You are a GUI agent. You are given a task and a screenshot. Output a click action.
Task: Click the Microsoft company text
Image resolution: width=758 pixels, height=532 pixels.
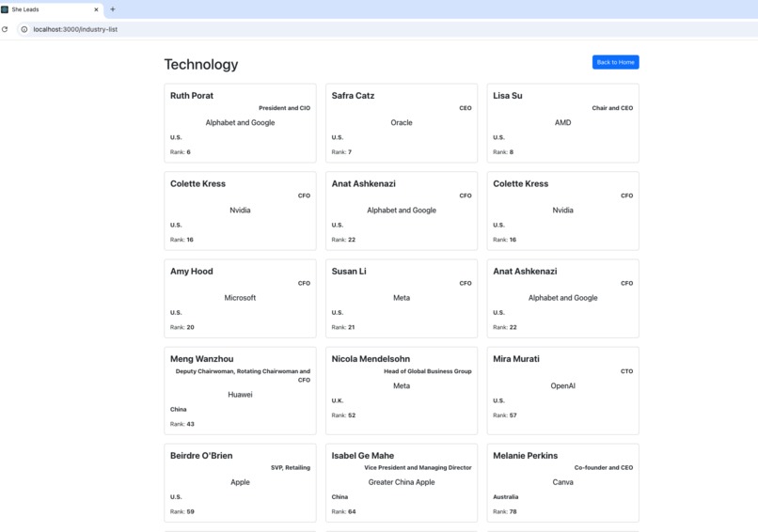pos(240,298)
